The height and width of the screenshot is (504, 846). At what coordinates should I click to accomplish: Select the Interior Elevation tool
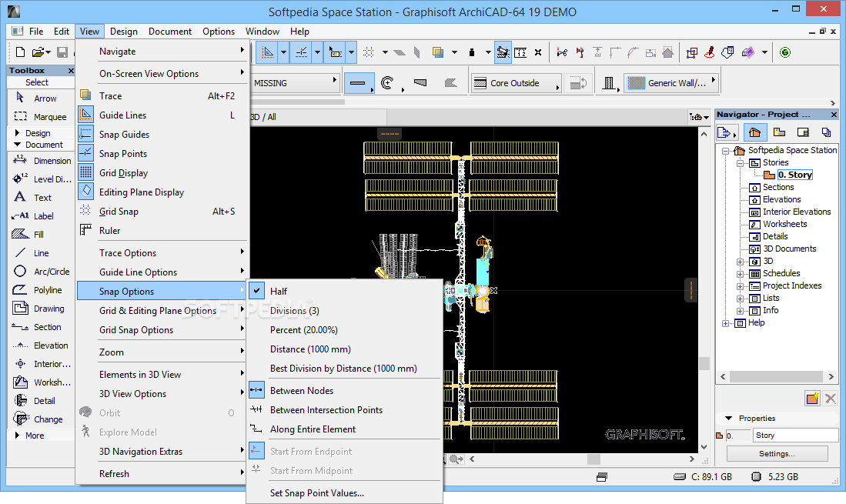41,364
